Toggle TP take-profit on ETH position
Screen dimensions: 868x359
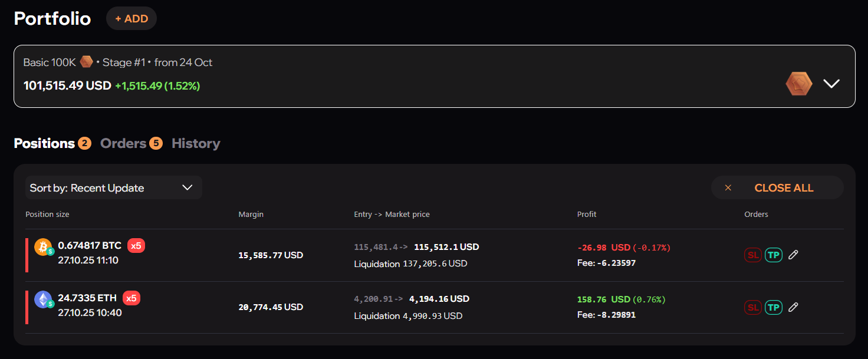point(773,307)
